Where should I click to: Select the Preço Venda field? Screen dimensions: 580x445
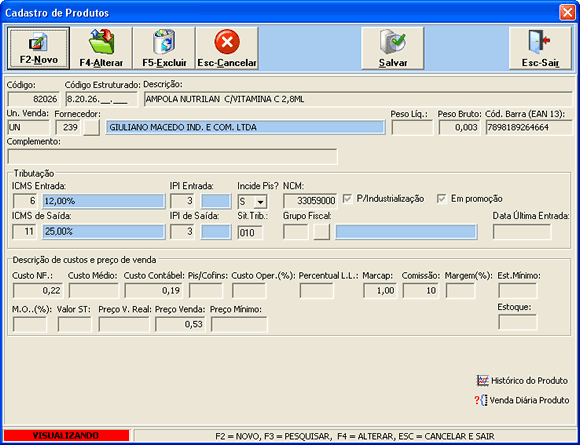point(180,324)
